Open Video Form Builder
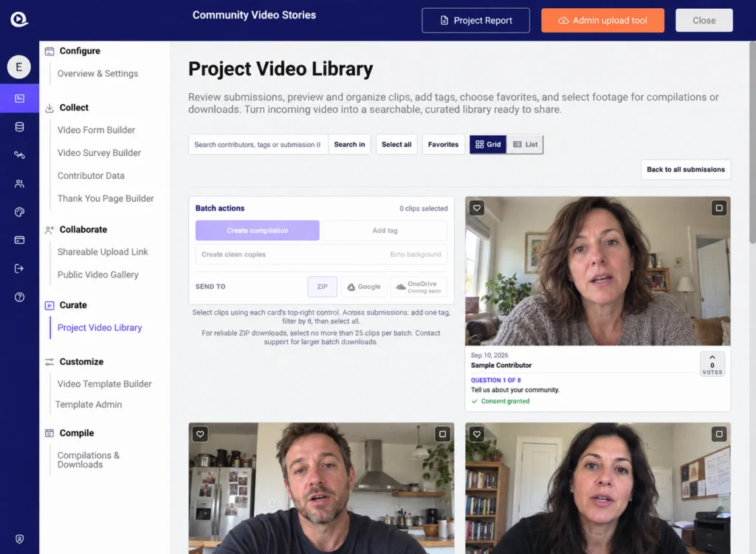Screen dimensions: 756x554 (x=96, y=130)
